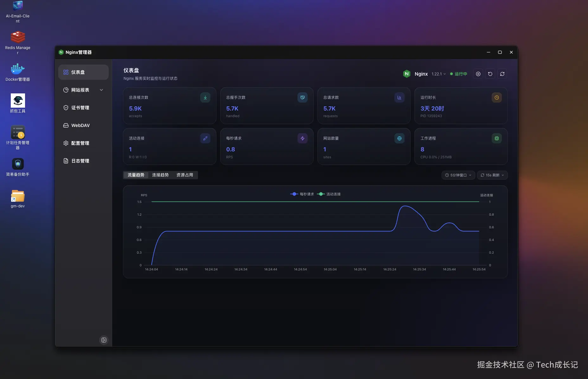Click the 8 value on the 工作进程 card

pyautogui.click(x=422, y=149)
